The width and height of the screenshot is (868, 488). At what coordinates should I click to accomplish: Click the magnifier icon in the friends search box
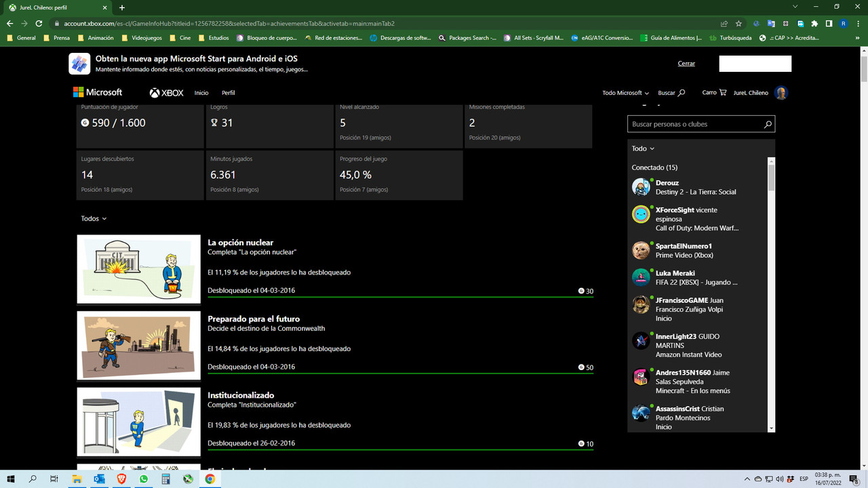tap(768, 125)
